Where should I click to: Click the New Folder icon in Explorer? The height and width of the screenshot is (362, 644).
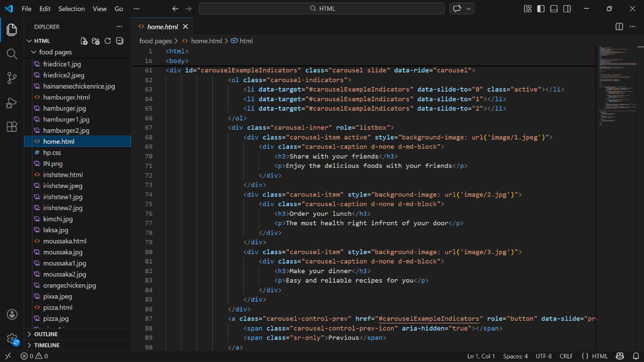pyautogui.click(x=96, y=41)
